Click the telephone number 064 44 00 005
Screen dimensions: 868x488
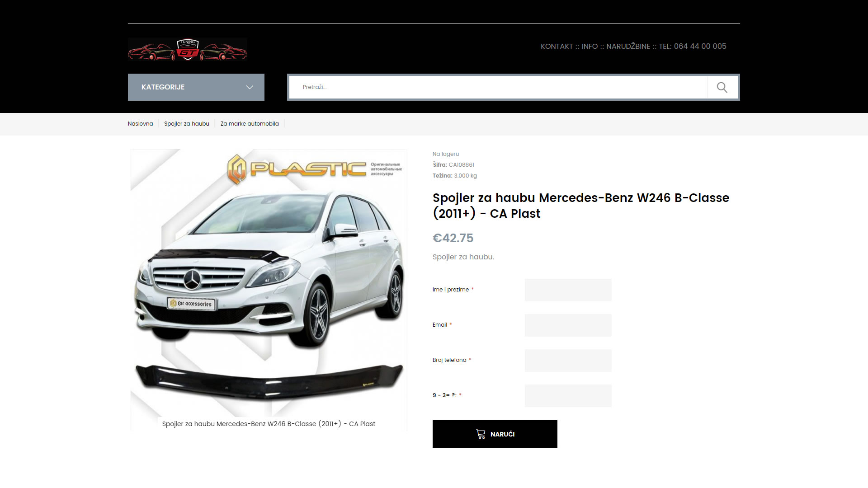coord(700,47)
